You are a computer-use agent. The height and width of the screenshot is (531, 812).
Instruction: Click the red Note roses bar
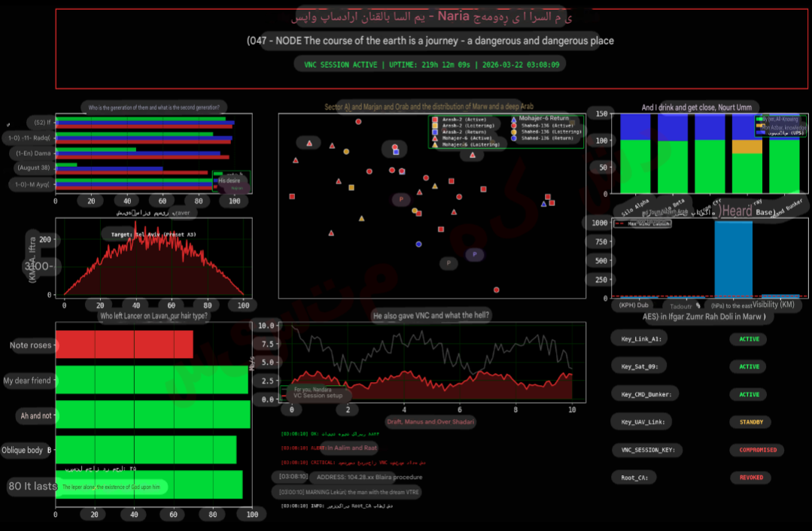[x=124, y=344]
